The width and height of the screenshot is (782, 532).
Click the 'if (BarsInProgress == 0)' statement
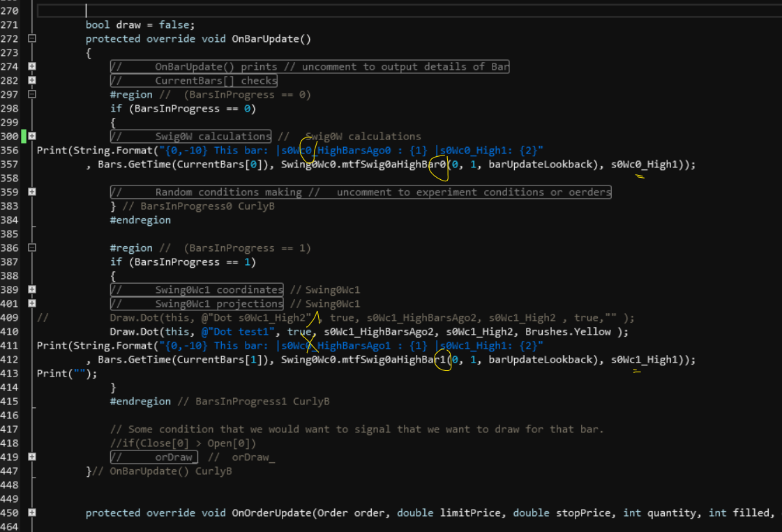pos(183,109)
